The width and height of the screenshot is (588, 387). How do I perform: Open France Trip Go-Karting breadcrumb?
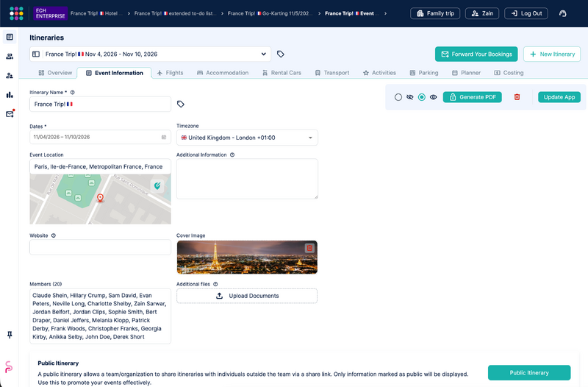pos(270,13)
